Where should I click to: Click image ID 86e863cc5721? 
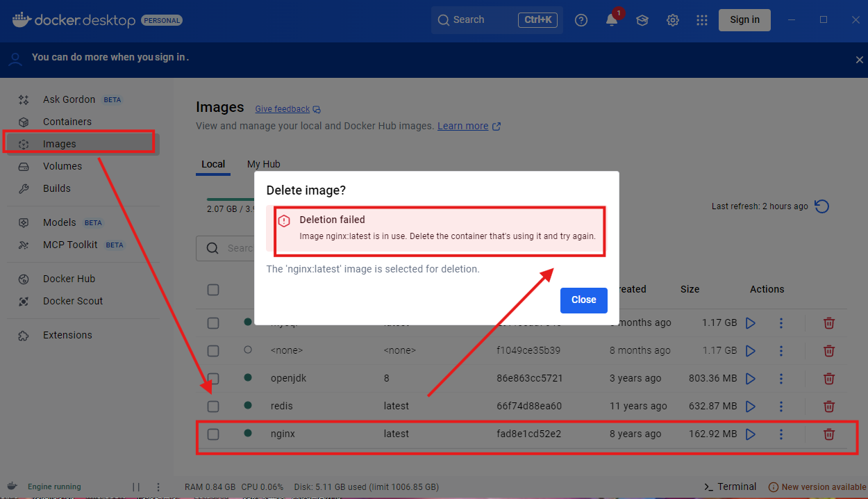point(530,378)
